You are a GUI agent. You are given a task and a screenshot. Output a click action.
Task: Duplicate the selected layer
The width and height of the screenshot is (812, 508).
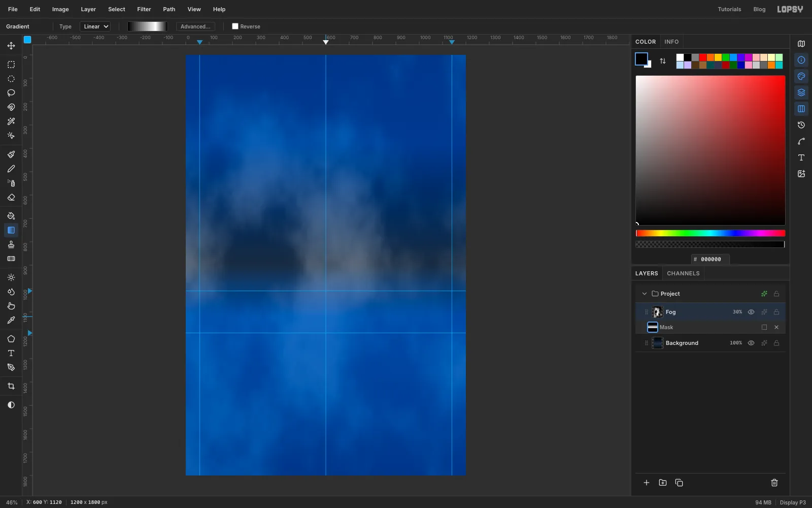coord(679,483)
